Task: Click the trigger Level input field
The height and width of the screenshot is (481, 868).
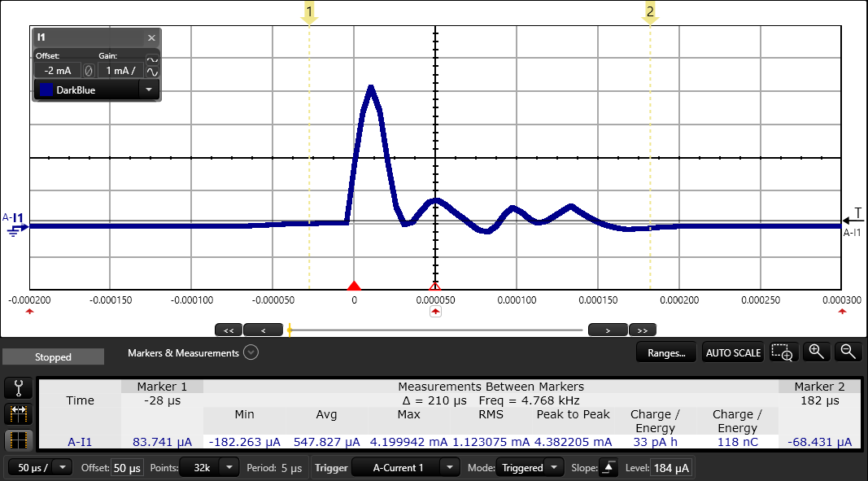Action: [671, 468]
